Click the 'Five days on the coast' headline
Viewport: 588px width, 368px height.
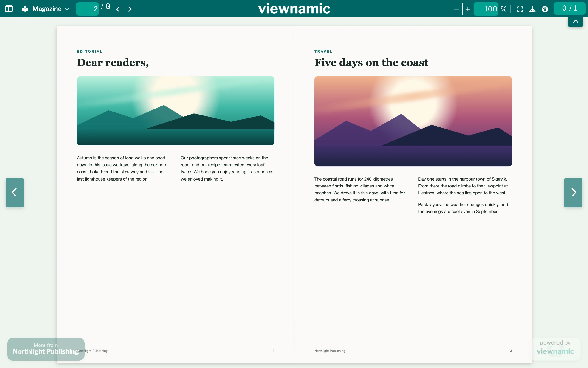point(371,63)
